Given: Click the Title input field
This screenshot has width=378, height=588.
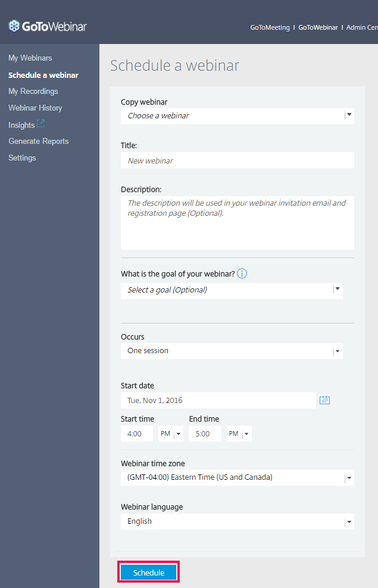Looking at the screenshot, I should pos(237,161).
